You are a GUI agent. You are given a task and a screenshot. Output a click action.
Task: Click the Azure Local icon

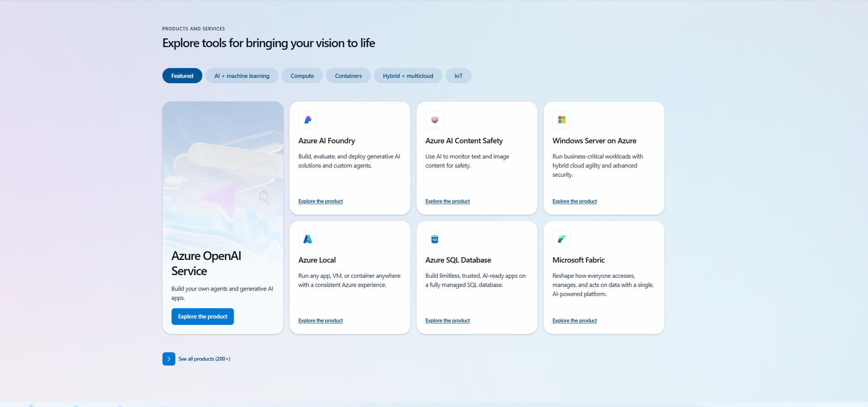pyautogui.click(x=307, y=239)
